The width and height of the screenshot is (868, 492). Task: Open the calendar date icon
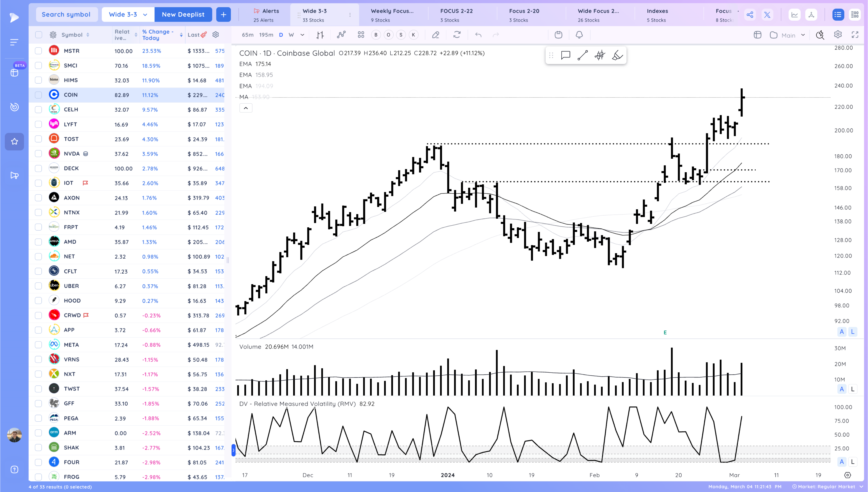click(x=558, y=35)
